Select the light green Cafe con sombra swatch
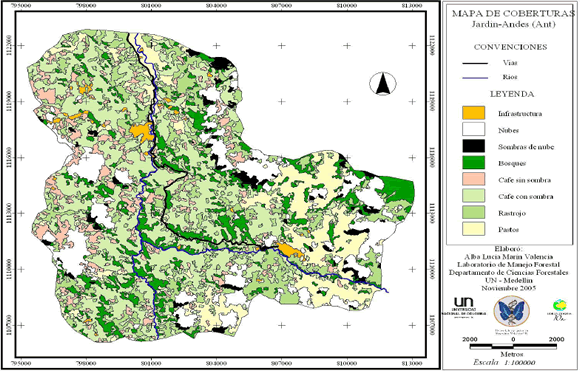This screenshot has width=580, height=371. coord(473,196)
